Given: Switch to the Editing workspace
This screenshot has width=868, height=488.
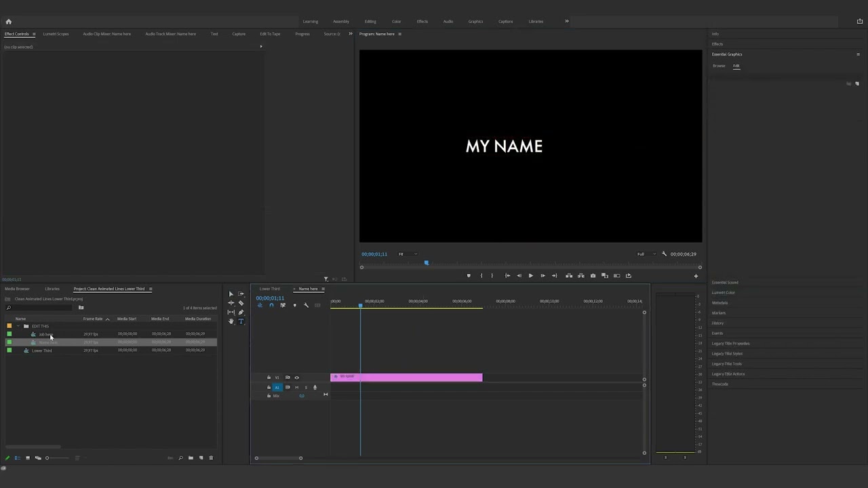Looking at the screenshot, I should 370,22.
